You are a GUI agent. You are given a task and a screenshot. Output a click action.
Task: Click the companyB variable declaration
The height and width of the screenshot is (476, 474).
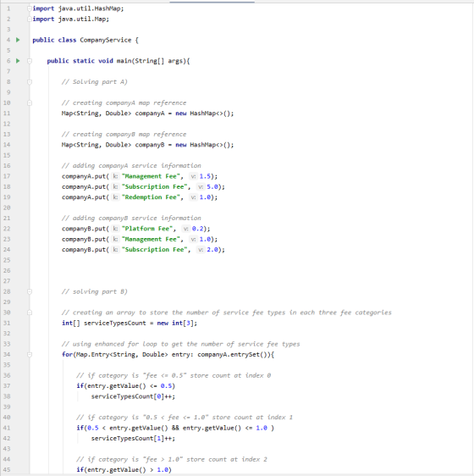150,145
